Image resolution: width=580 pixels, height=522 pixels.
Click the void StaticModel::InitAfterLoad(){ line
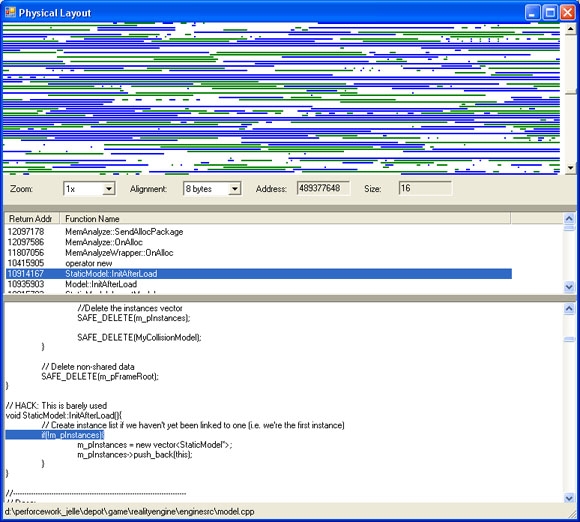[64, 415]
